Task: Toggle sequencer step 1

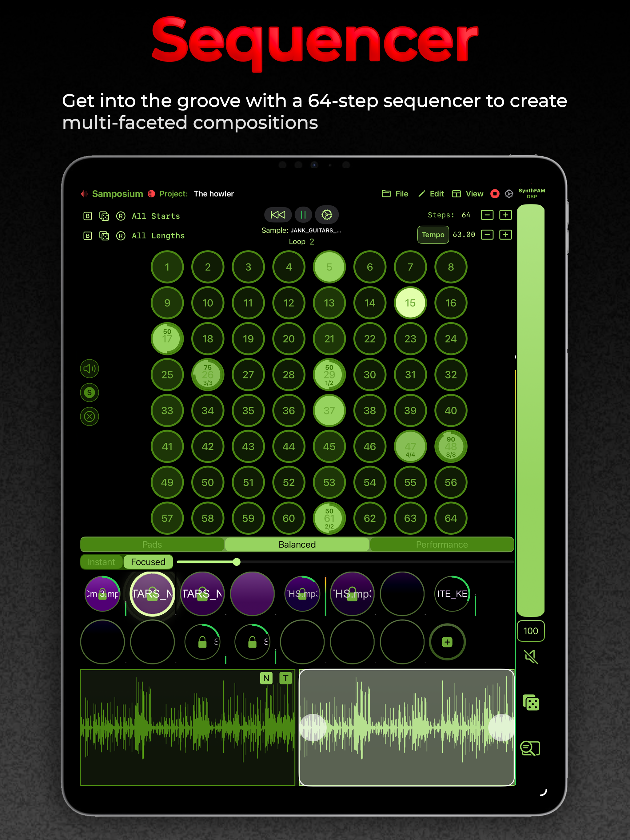Action: click(167, 267)
